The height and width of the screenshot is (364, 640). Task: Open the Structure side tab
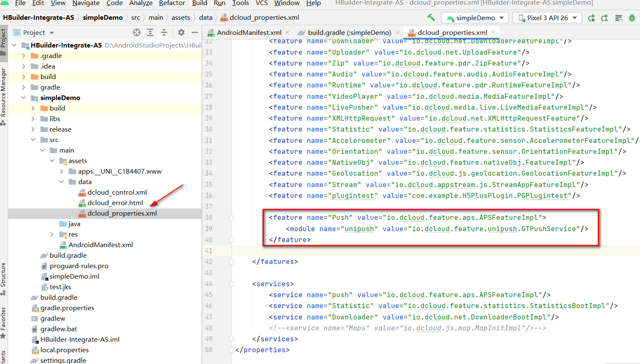3,279
